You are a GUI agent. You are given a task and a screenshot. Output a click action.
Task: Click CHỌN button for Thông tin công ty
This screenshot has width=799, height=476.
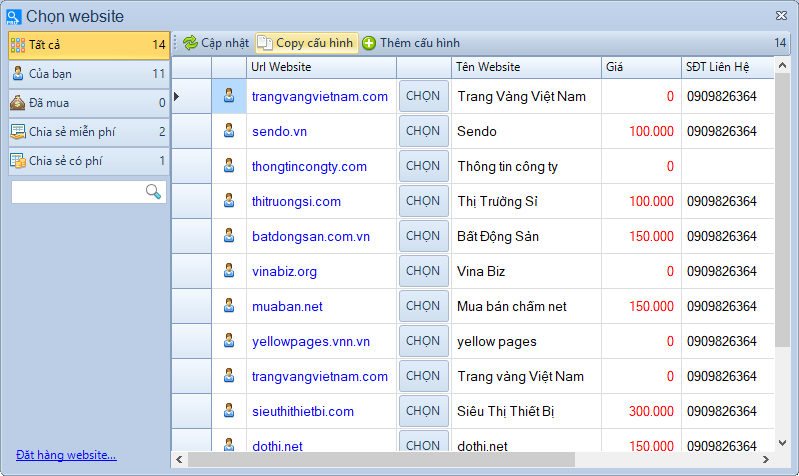(423, 166)
